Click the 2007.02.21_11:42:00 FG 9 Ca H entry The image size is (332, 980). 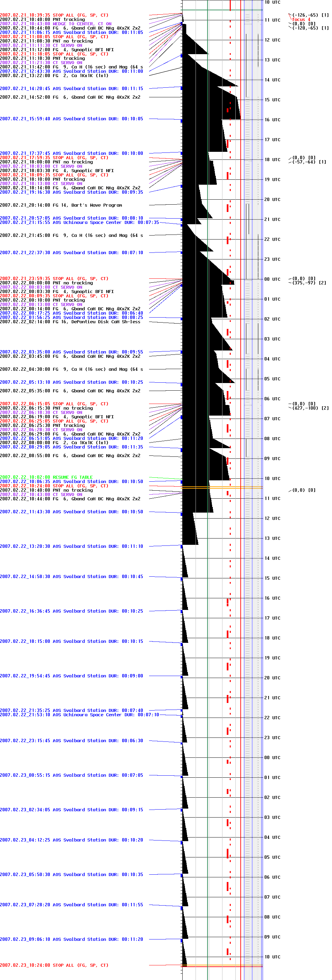click(71, 67)
